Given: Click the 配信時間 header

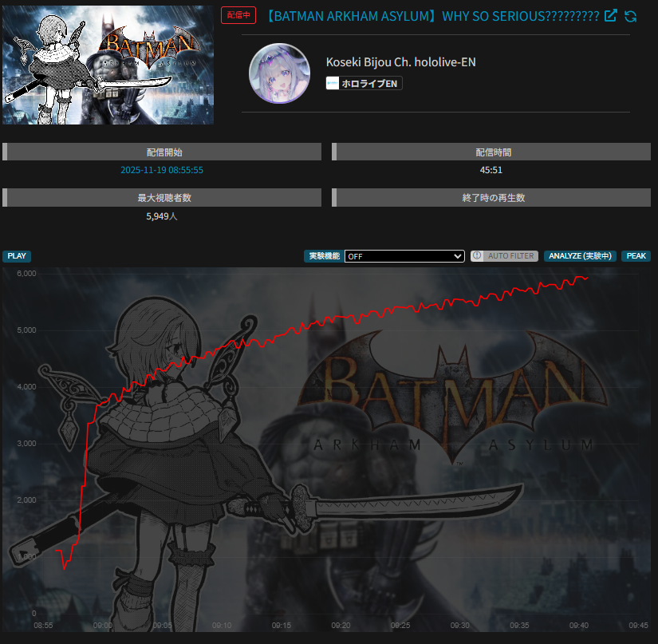Looking at the screenshot, I should tap(491, 152).
